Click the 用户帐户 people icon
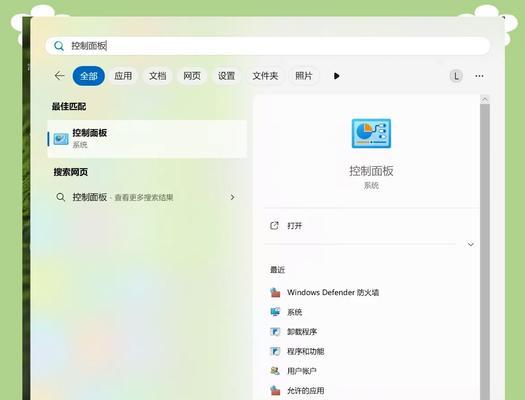 (275, 371)
